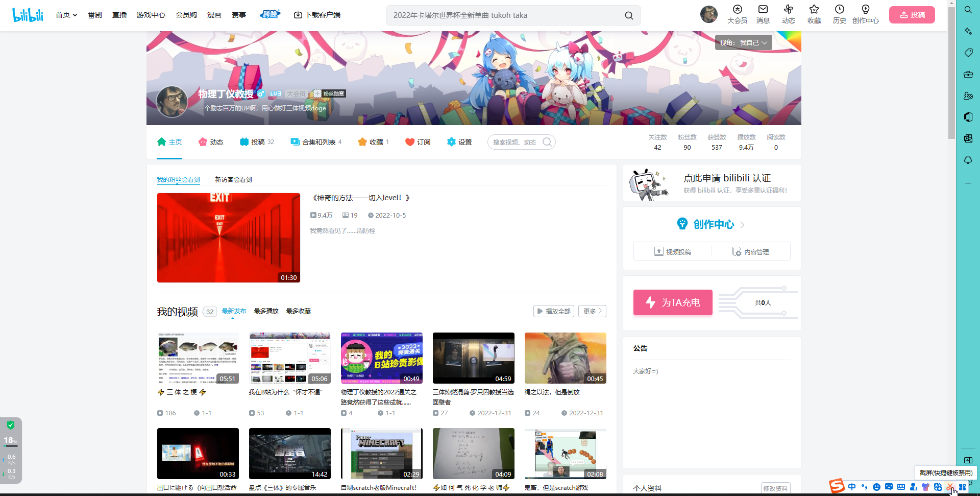Click 播放全部 button
This screenshot has width=980, height=496.
tap(554, 311)
